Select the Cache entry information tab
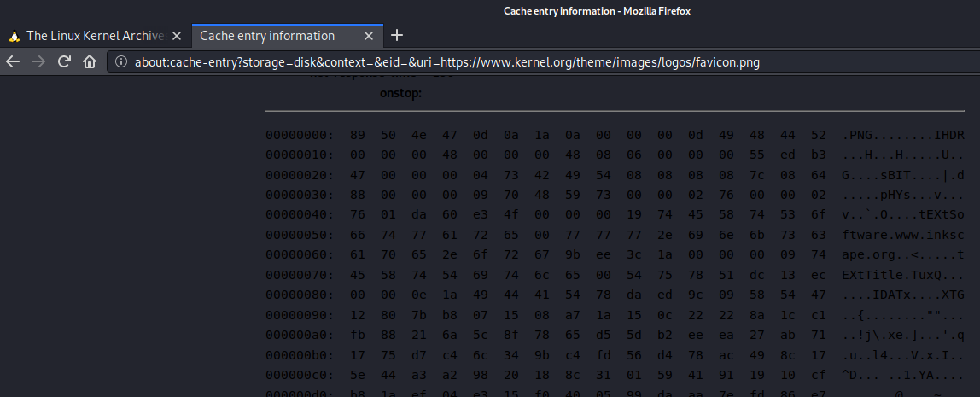Screen dimensions: 980x397 [287, 36]
